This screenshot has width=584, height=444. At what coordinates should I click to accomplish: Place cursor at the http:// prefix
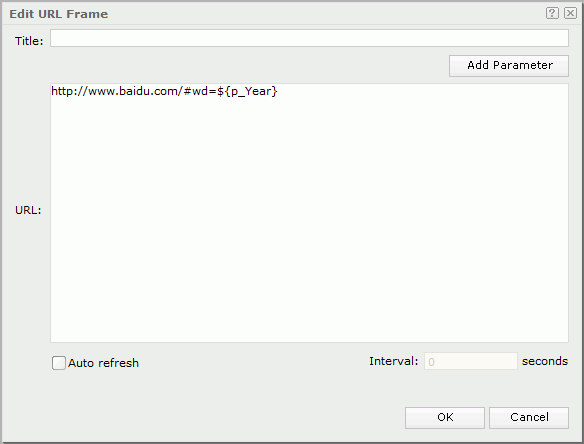(69, 91)
